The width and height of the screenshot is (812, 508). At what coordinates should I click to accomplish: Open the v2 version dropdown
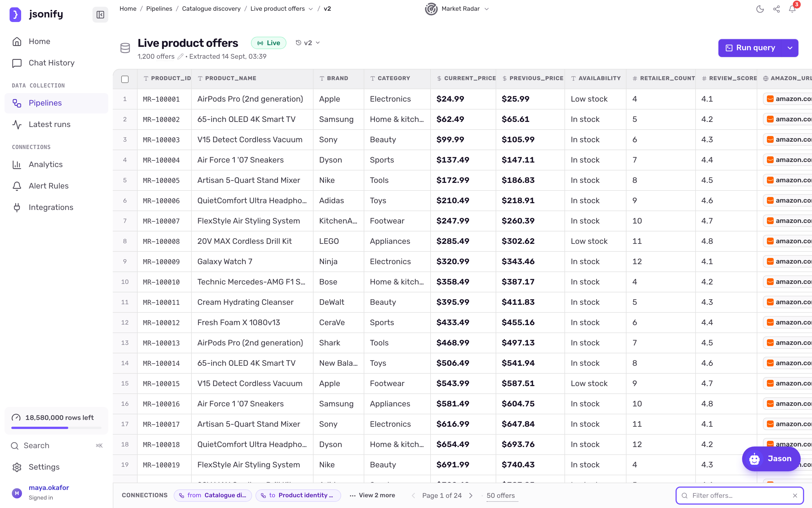308,43
